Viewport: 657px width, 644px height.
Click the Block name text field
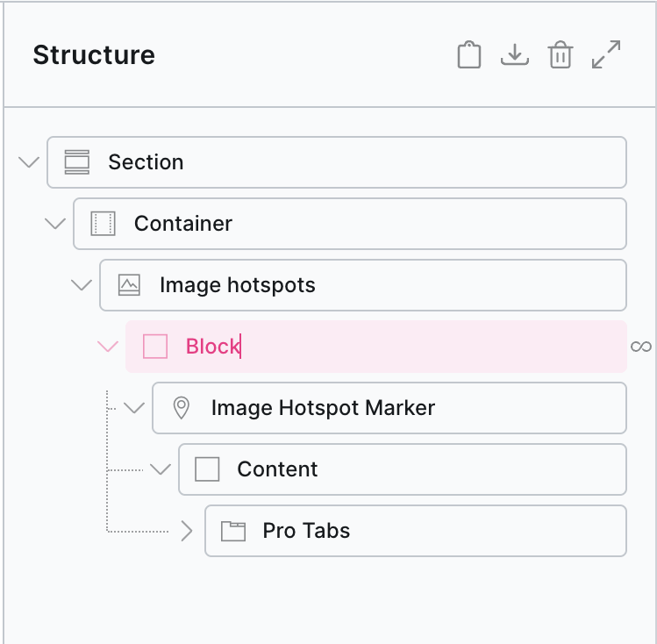213,347
